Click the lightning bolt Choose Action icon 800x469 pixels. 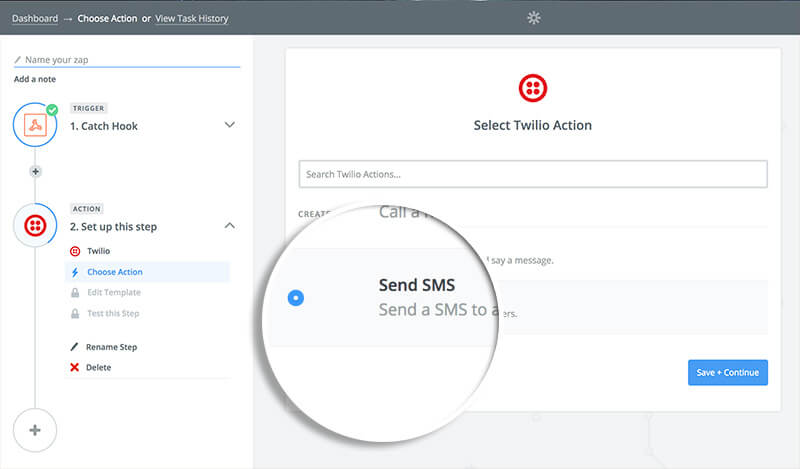click(x=75, y=272)
